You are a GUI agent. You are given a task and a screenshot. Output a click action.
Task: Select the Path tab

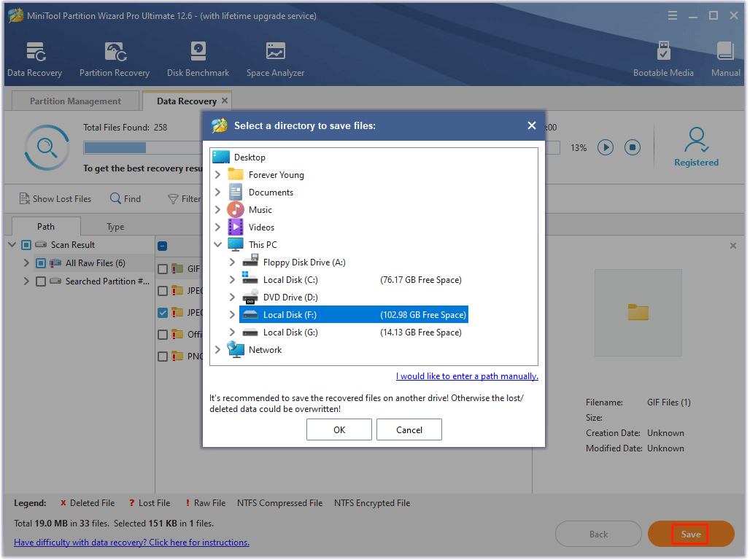click(x=46, y=227)
